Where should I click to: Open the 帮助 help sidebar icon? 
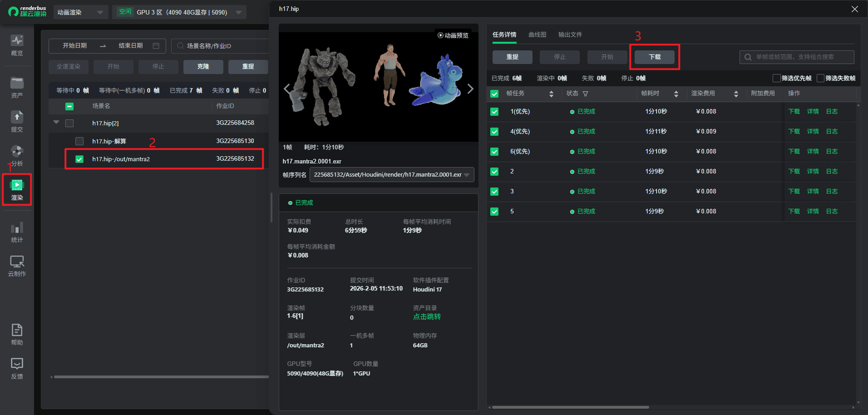pos(17,334)
